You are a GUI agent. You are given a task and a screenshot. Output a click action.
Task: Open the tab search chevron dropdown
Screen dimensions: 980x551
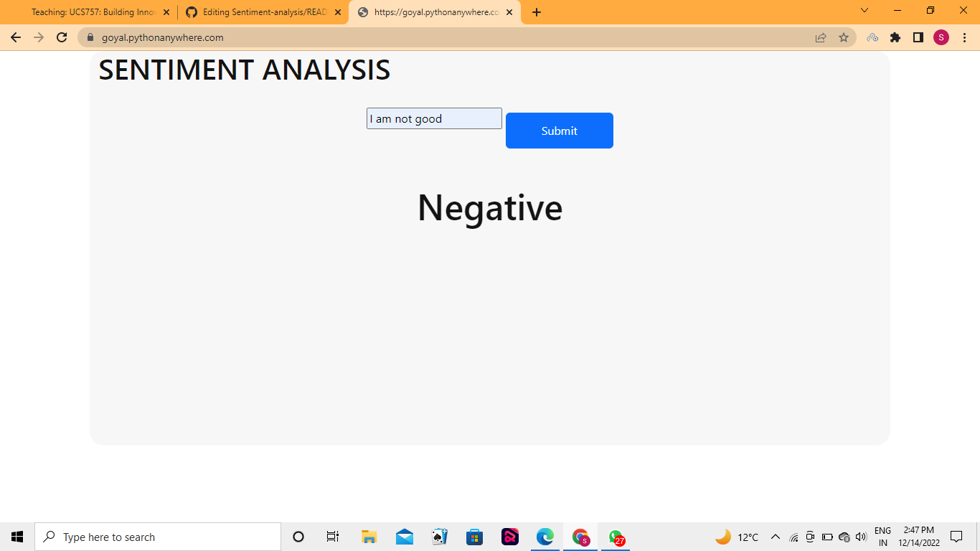[x=864, y=11]
